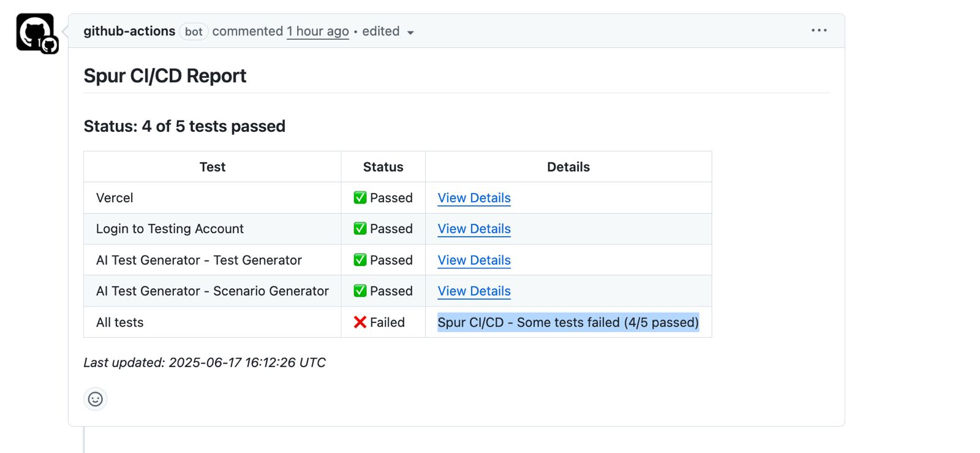The width and height of the screenshot is (980, 453).
Task: Open the github-actions user profile link
Action: coord(129,31)
